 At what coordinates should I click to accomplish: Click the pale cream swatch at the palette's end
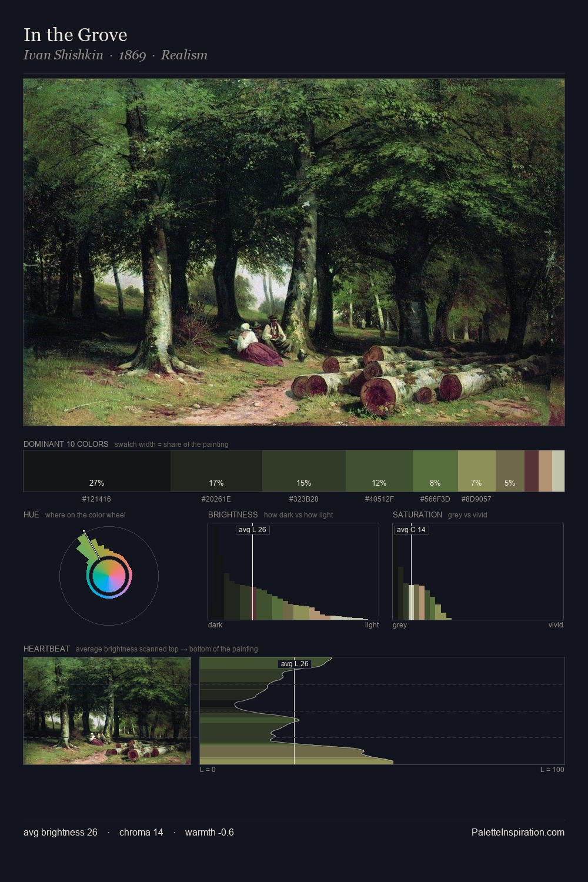[558, 471]
